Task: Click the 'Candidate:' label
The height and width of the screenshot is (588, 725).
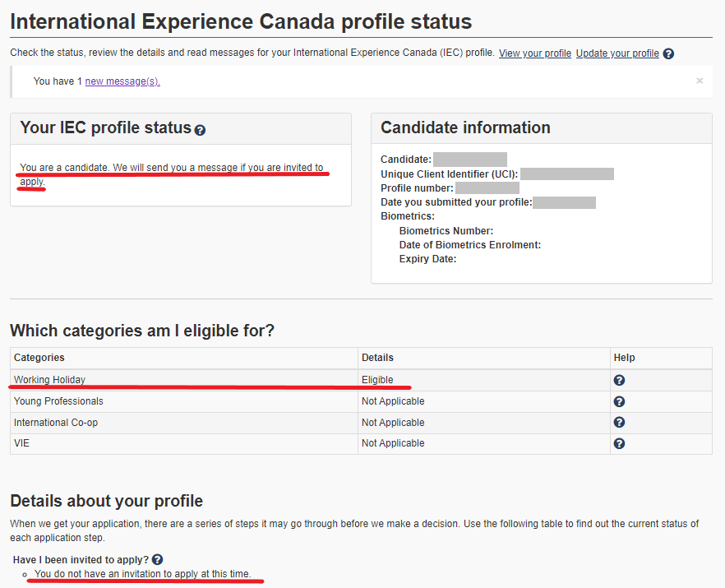Action: coord(406,160)
